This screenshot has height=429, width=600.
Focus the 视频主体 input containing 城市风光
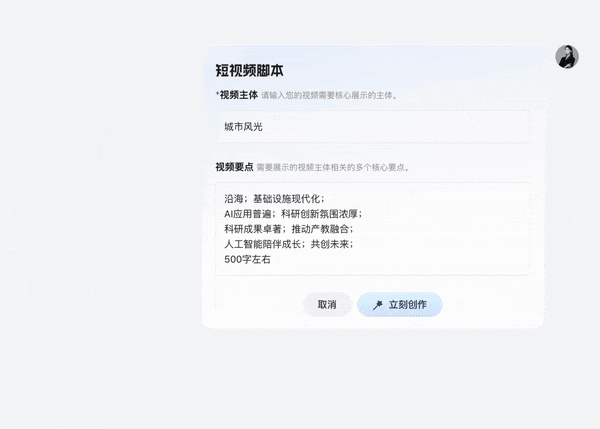pyautogui.click(x=372, y=127)
